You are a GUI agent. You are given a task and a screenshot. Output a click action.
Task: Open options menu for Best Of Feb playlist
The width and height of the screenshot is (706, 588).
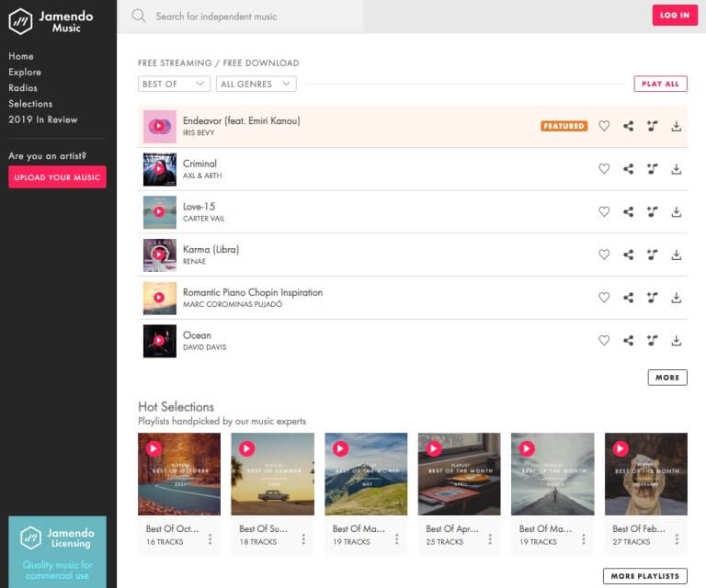point(677,539)
